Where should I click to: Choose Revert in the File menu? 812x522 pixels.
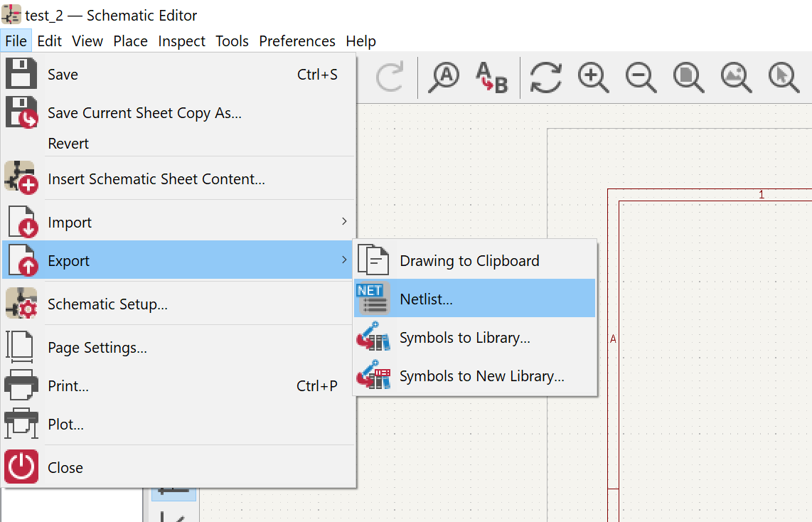[x=178, y=143]
